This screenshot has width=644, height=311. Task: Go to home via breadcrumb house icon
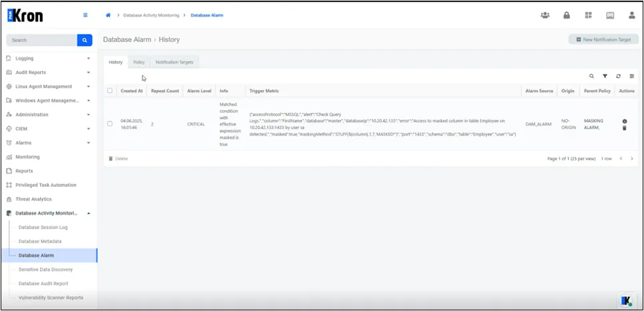point(109,15)
